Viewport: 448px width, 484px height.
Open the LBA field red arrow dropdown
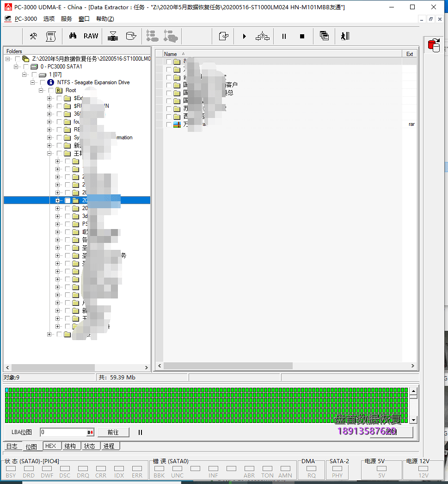[x=90, y=433]
